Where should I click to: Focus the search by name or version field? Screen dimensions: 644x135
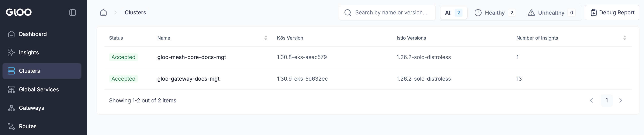click(x=387, y=12)
